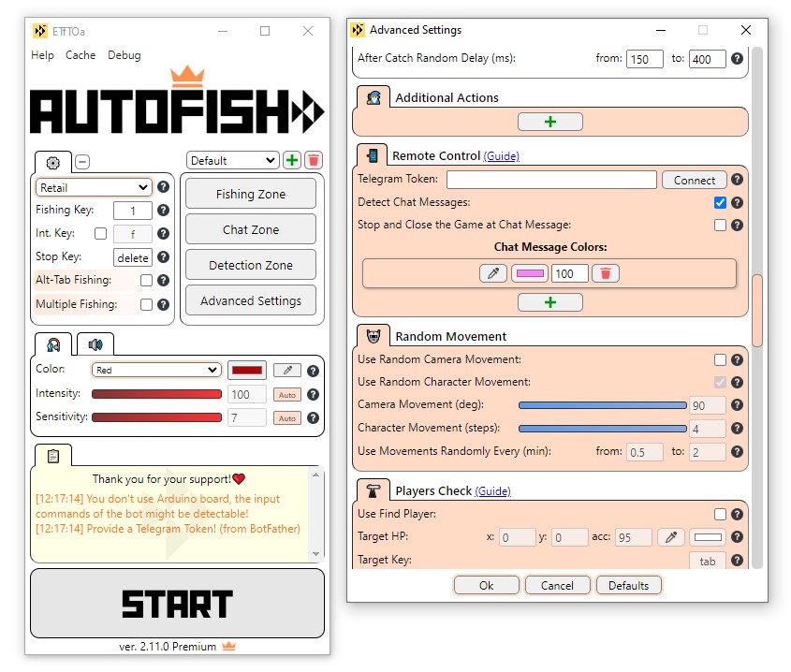The image size is (791, 672).
Task: Cancel the Advanced Settings dialog
Action: click(557, 585)
